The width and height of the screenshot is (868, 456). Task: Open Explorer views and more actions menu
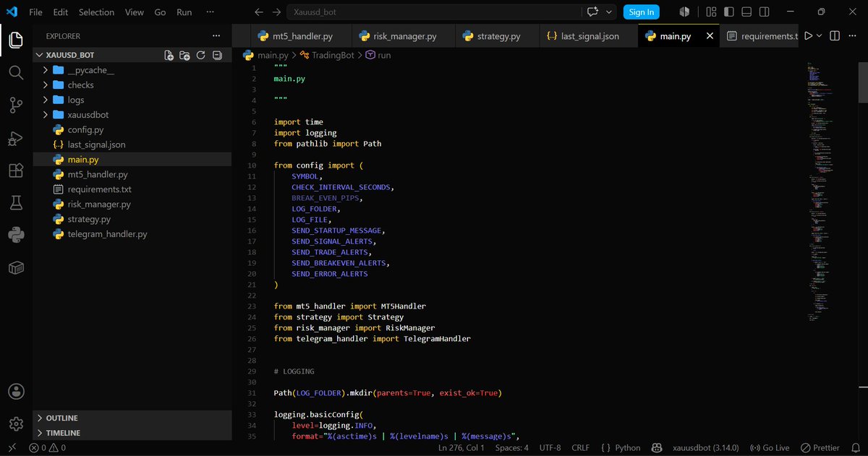tap(216, 35)
